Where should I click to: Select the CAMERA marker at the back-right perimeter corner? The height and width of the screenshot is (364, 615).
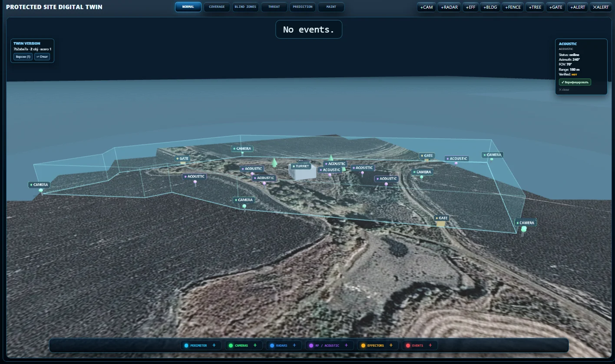click(x=492, y=155)
